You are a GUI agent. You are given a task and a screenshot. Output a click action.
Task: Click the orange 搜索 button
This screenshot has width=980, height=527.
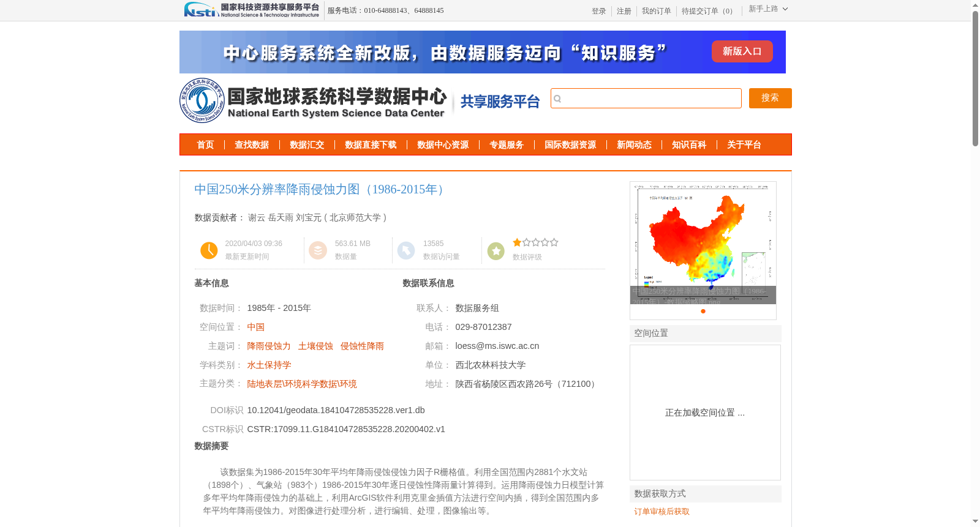771,98
